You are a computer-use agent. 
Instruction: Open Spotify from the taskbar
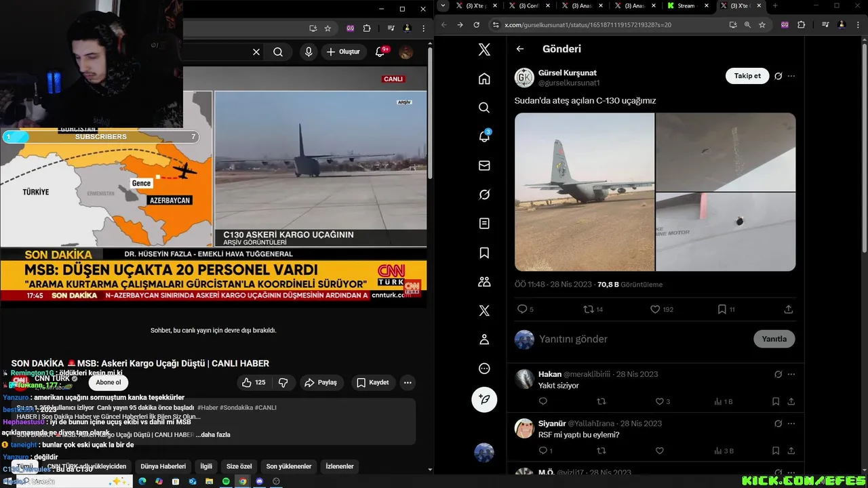tap(226, 481)
